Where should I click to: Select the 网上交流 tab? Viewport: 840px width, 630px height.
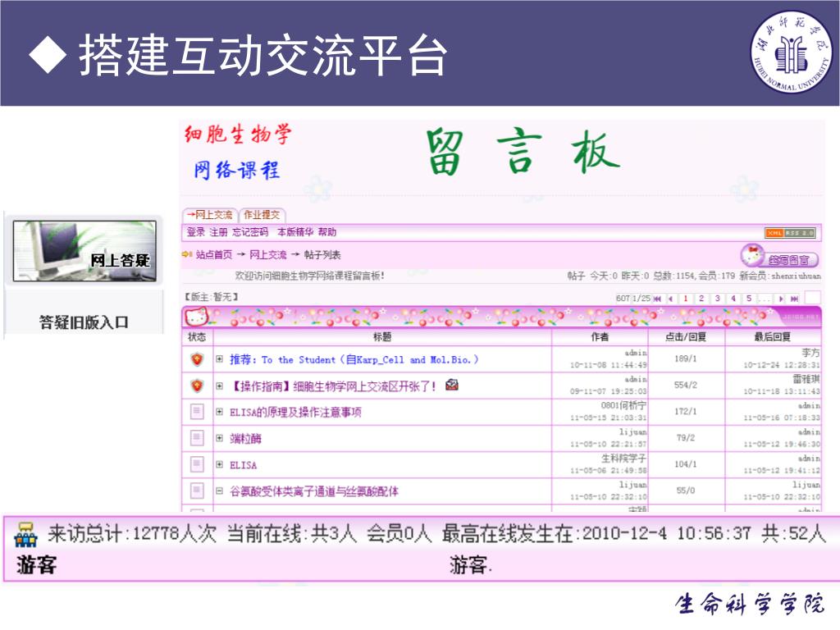[x=209, y=215]
